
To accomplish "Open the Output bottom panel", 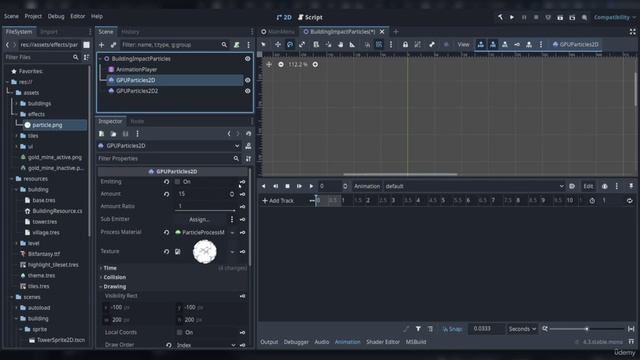I will pyautogui.click(x=269, y=342).
